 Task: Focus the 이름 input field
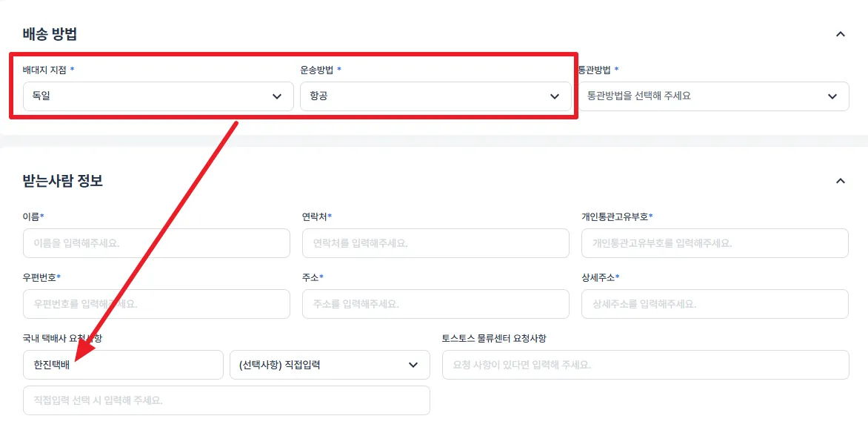tap(157, 243)
